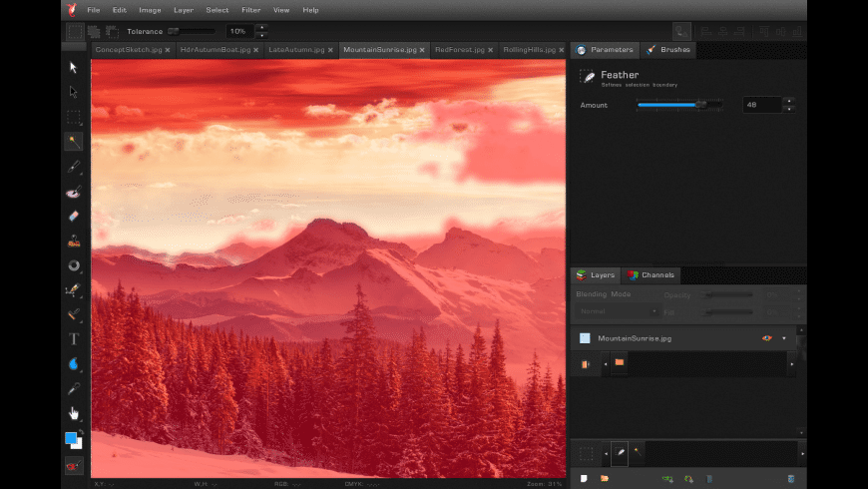This screenshot has width=868, height=489.
Task: Select the Color Replace palette tool
Action: pyautogui.click(x=73, y=192)
